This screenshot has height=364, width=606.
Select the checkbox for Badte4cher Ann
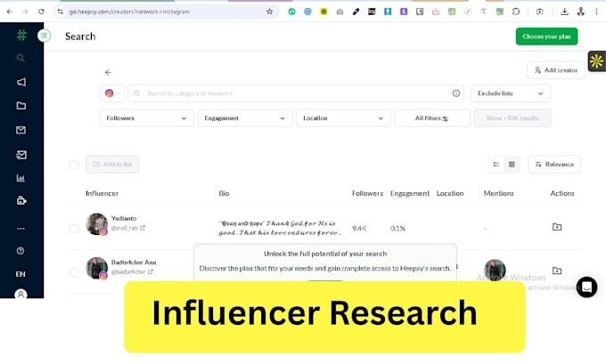coord(74,272)
